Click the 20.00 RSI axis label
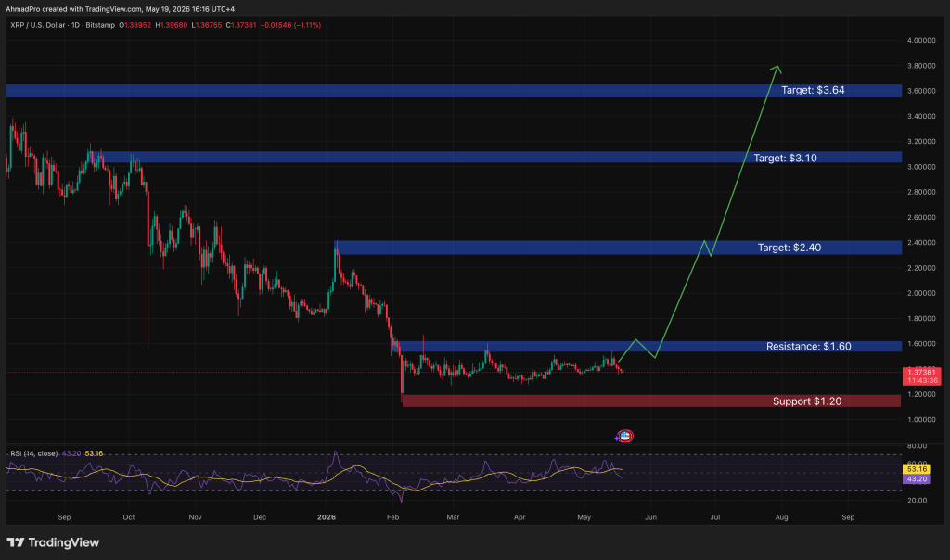The image size is (950, 560). (917, 500)
